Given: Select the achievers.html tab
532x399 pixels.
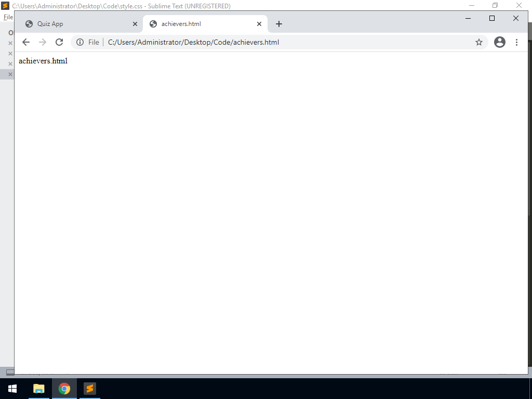Looking at the screenshot, I should [205, 24].
